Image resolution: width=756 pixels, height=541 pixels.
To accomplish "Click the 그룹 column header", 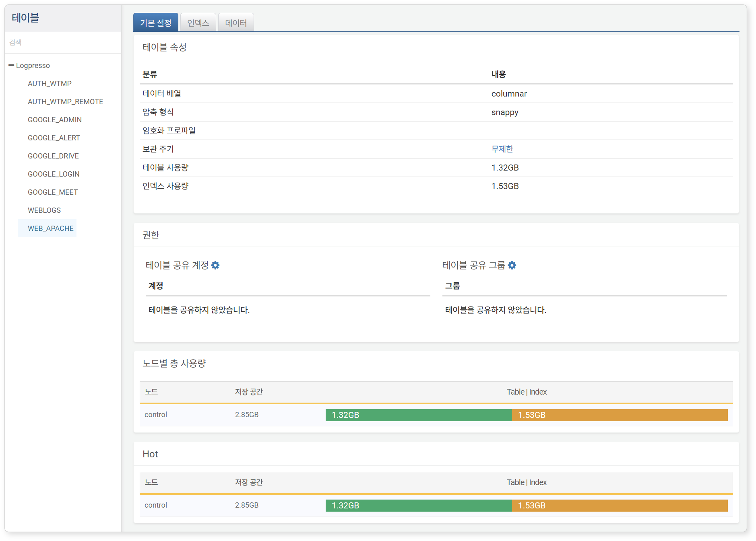I will 452,286.
